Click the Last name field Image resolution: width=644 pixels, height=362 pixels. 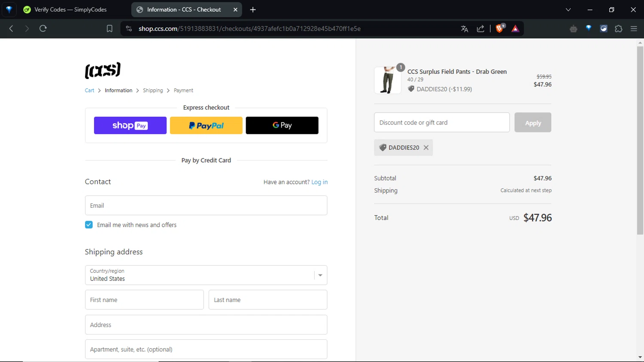[x=268, y=300]
